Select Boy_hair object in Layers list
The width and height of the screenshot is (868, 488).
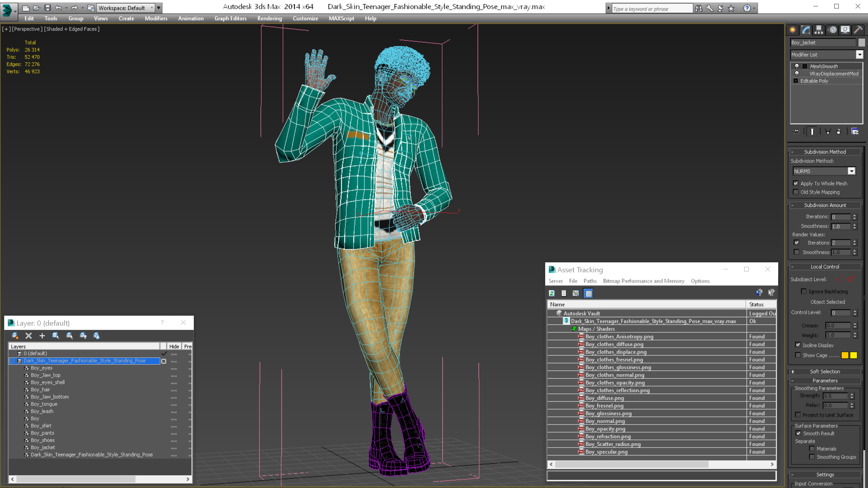tap(40, 390)
